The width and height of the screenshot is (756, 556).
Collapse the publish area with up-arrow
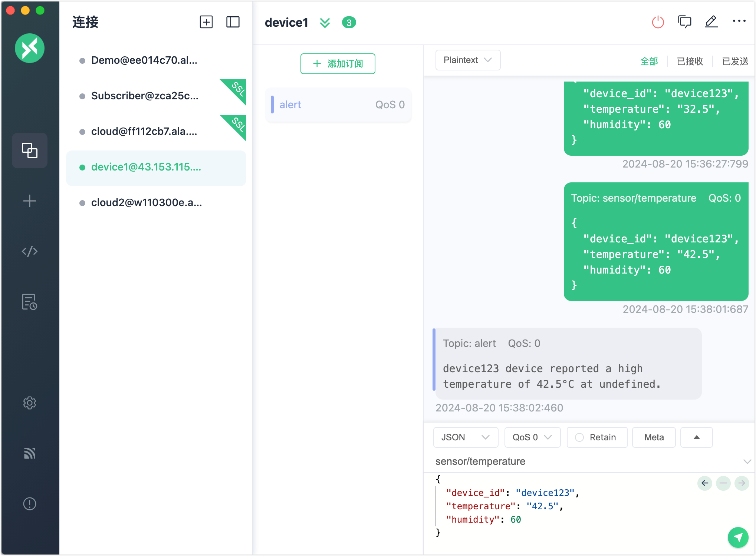point(696,437)
